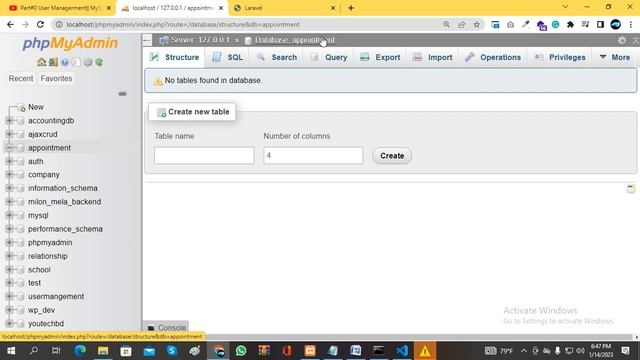Switch to the SQL tab
640x360 pixels.
[228, 57]
